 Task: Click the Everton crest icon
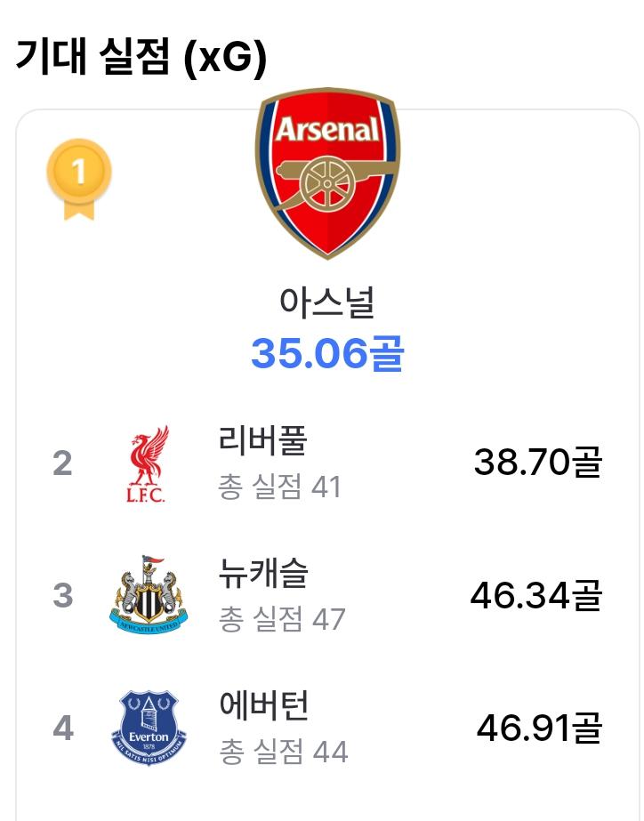pyautogui.click(x=149, y=728)
